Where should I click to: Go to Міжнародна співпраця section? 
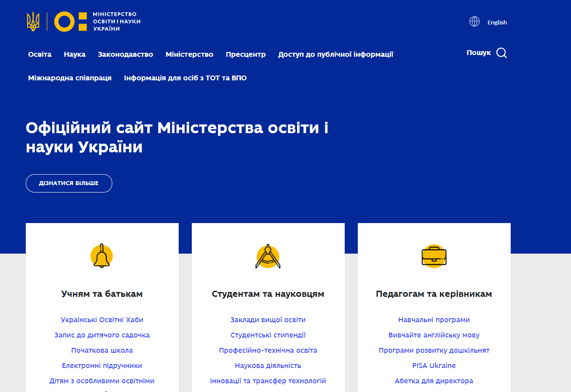70,78
